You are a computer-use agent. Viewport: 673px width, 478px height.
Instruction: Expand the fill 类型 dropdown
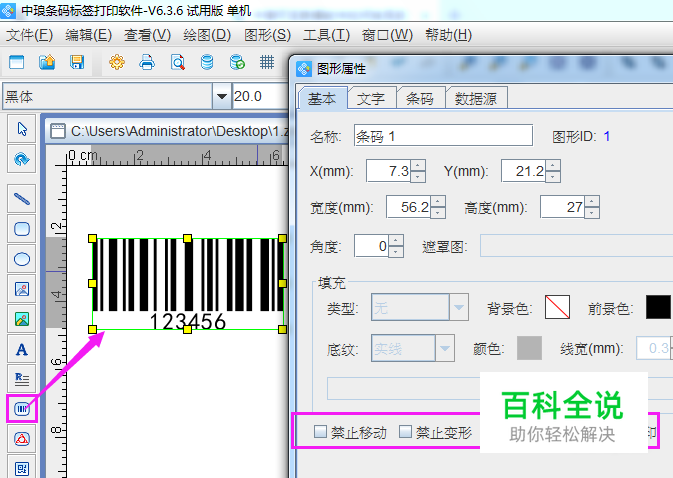[x=459, y=307]
